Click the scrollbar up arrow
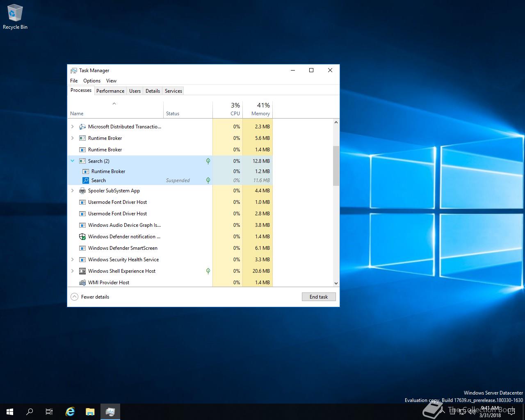Viewport: 525px width, 420px height. pyautogui.click(x=336, y=122)
